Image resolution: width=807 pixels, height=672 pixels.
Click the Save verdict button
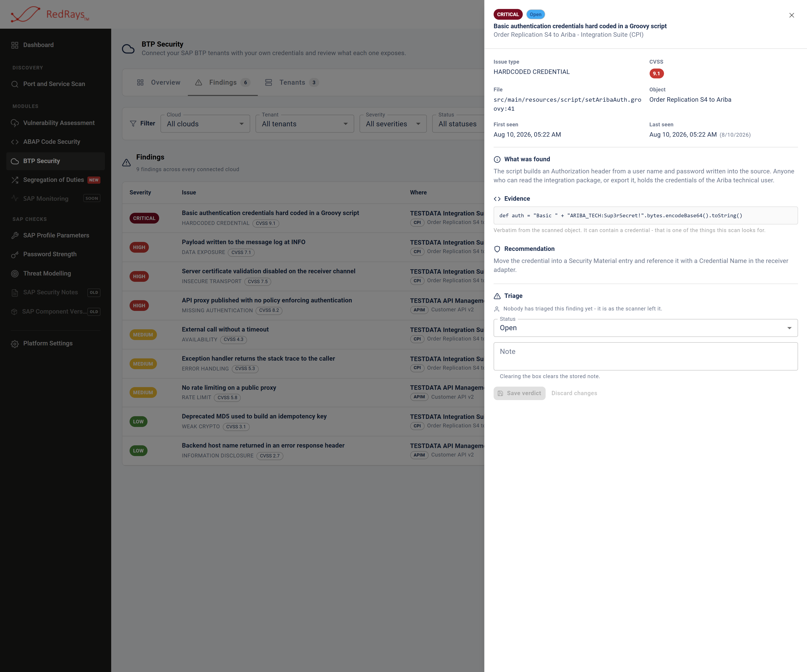[520, 393]
